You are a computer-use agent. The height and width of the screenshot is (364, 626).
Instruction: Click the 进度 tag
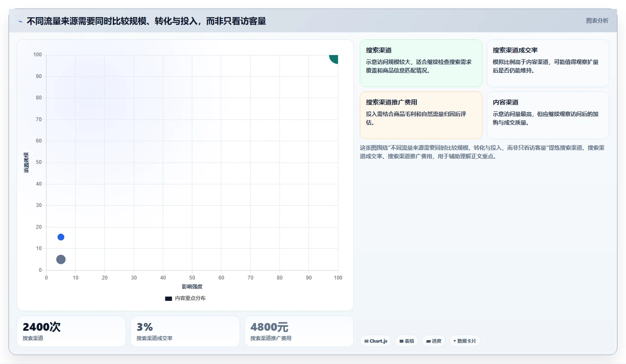point(434,341)
